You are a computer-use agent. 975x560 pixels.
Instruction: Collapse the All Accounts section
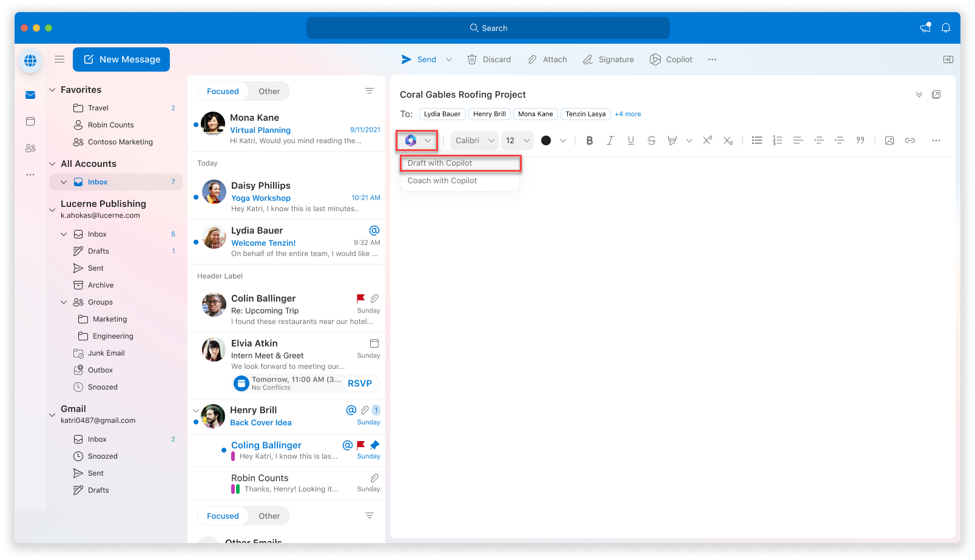coord(52,164)
